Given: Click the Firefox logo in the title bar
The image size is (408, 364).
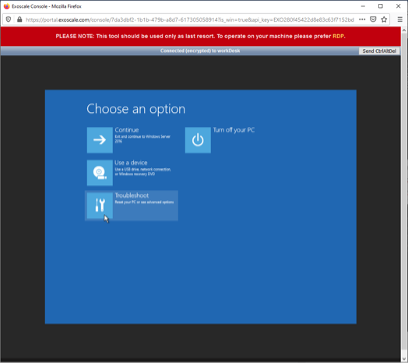Looking at the screenshot, I should coord(6,6).
